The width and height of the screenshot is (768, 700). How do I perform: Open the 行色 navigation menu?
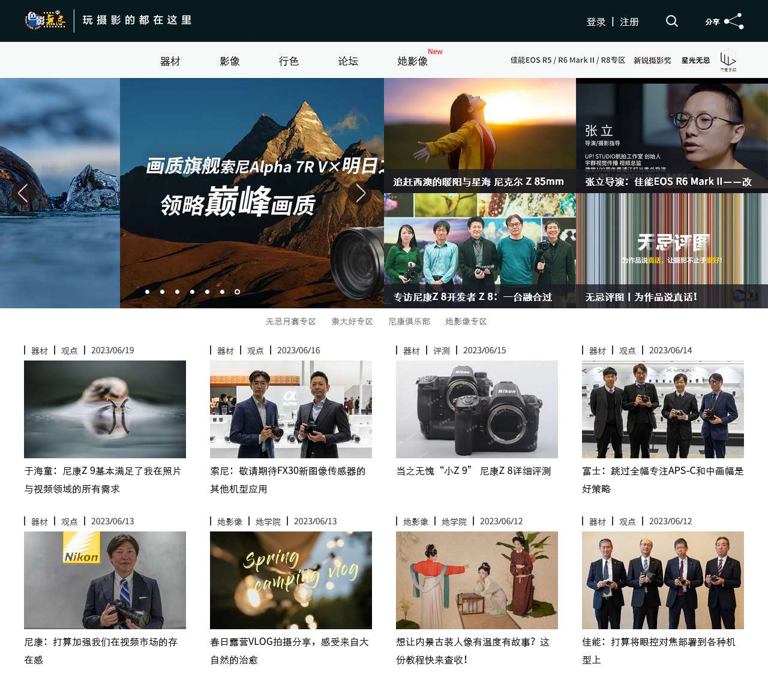pos(289,61)
